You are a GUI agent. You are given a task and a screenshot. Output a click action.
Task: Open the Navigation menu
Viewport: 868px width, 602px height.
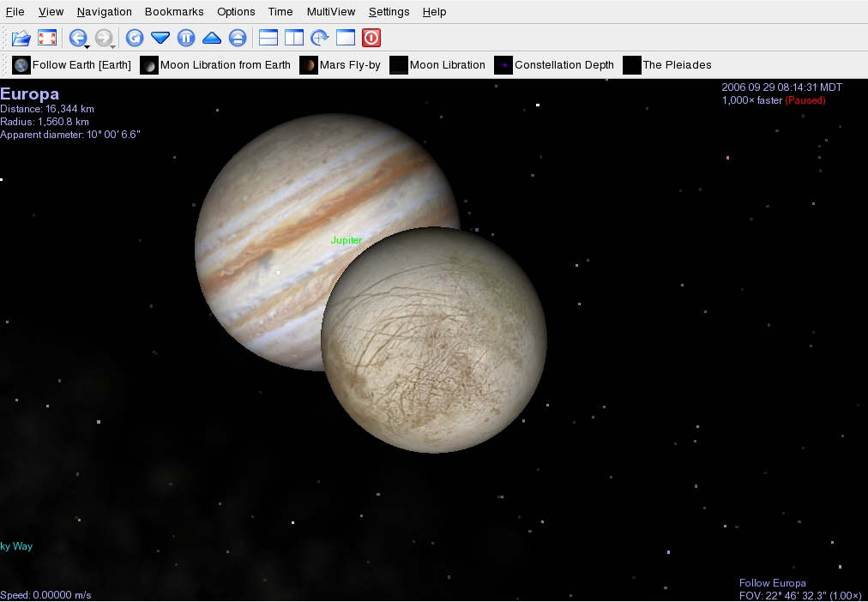pyautogui.click(x=104, y=12)
